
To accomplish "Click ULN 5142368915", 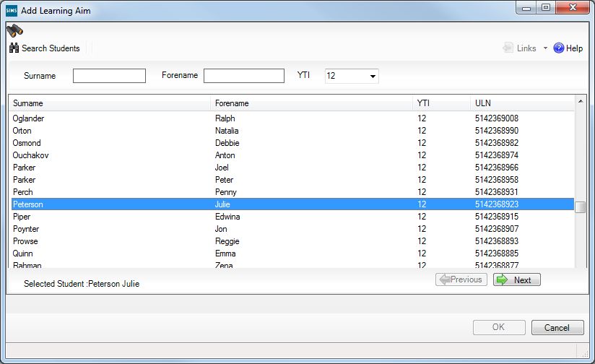I will tap(497, 217).
